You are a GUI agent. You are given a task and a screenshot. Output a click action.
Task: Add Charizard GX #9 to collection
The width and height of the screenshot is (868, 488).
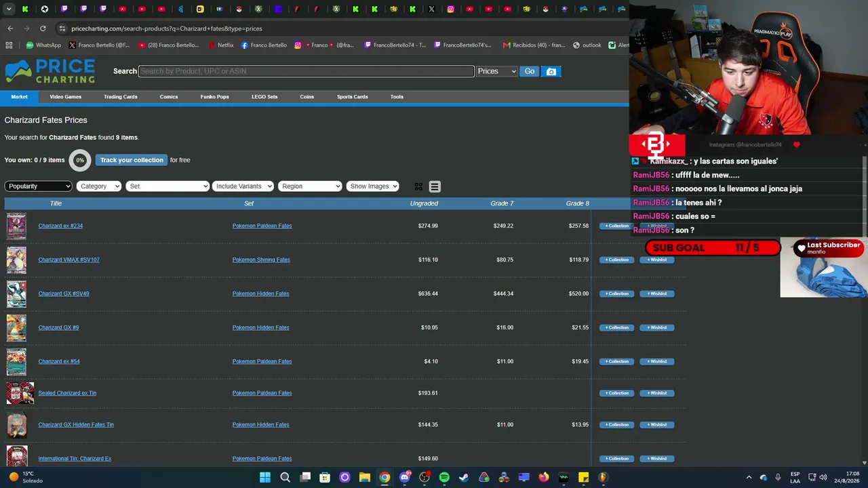[617, 327]
